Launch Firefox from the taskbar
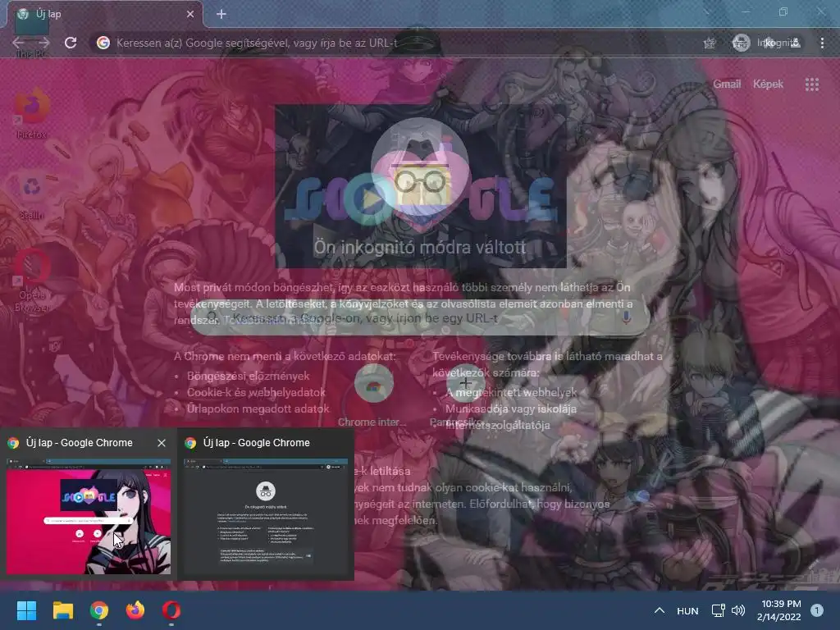 [135, 610]
